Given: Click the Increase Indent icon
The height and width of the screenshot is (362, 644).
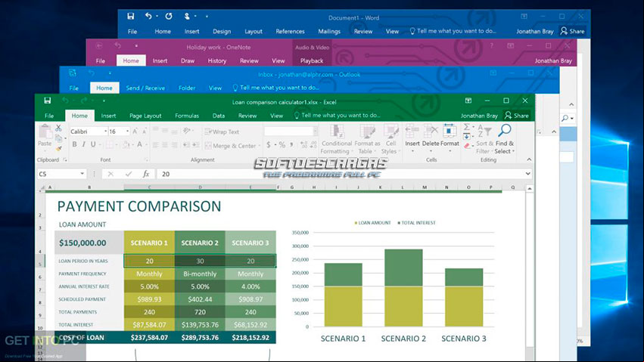Looking at the screenshot, I should 196,145.
